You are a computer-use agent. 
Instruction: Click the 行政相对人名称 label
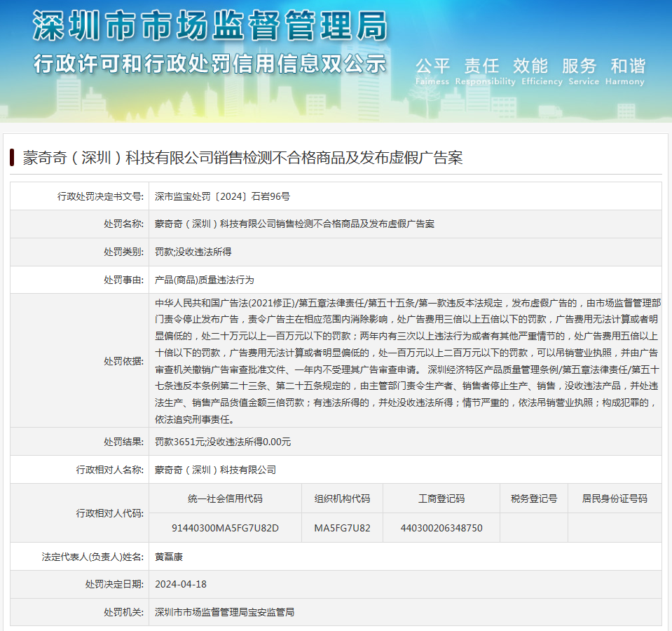pos(110,470)
